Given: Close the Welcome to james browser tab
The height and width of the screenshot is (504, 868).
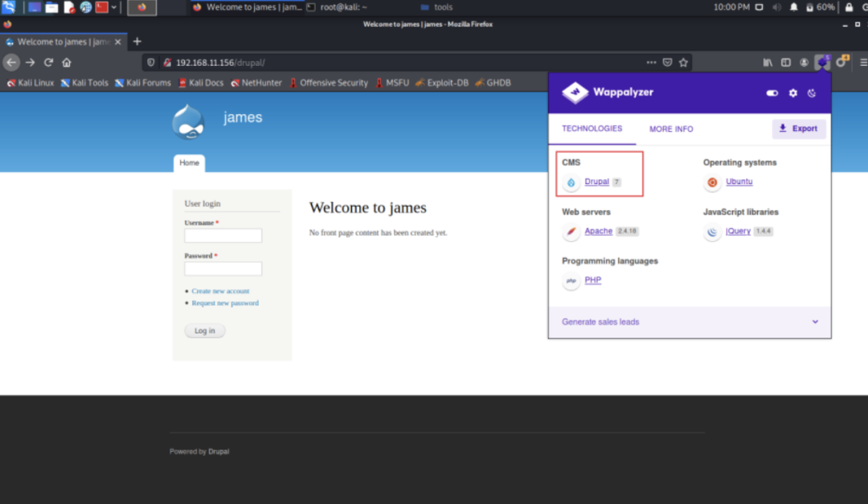Looking at the screenshot, I should tap(118, 42).
